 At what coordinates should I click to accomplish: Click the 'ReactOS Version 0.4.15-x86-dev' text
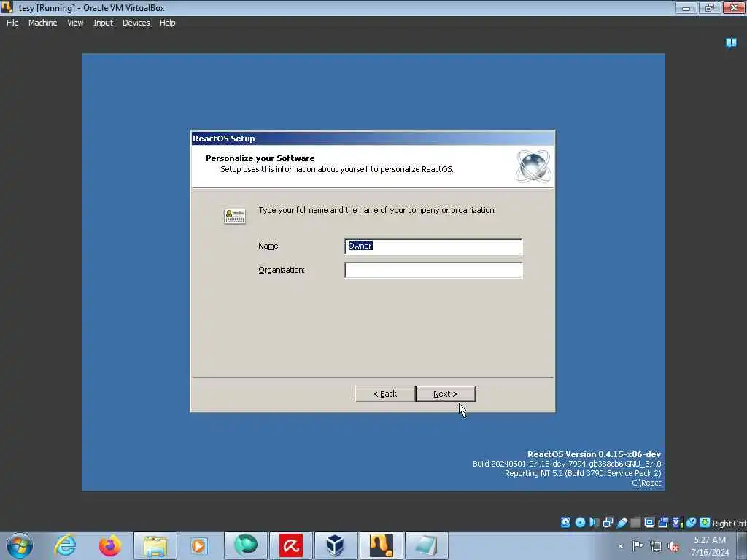point(594,454)
